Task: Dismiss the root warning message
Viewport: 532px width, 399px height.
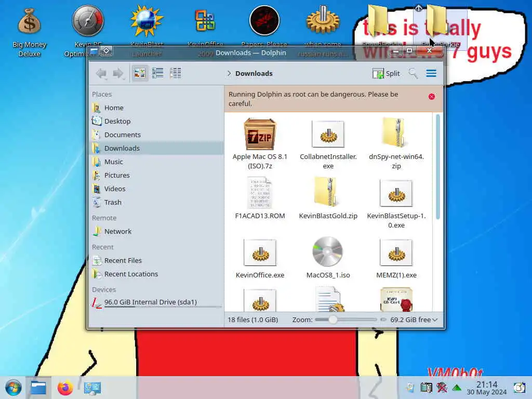Action: click(432, 97)
